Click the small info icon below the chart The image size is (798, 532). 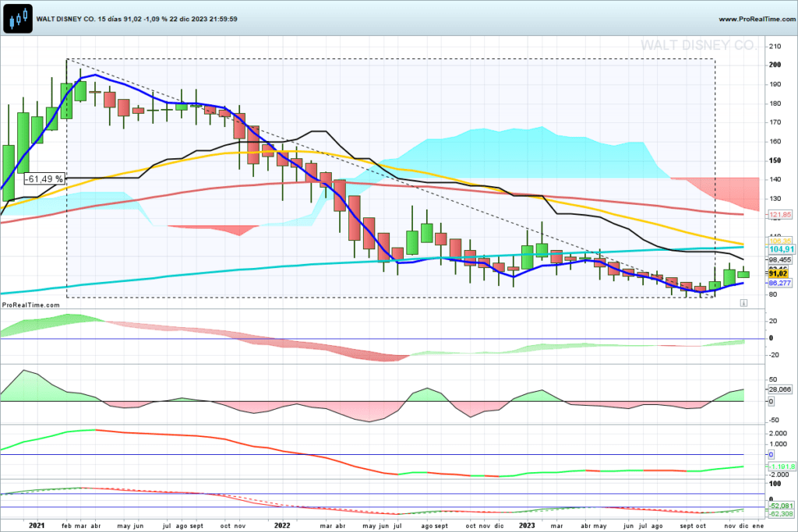coord(743,303)
